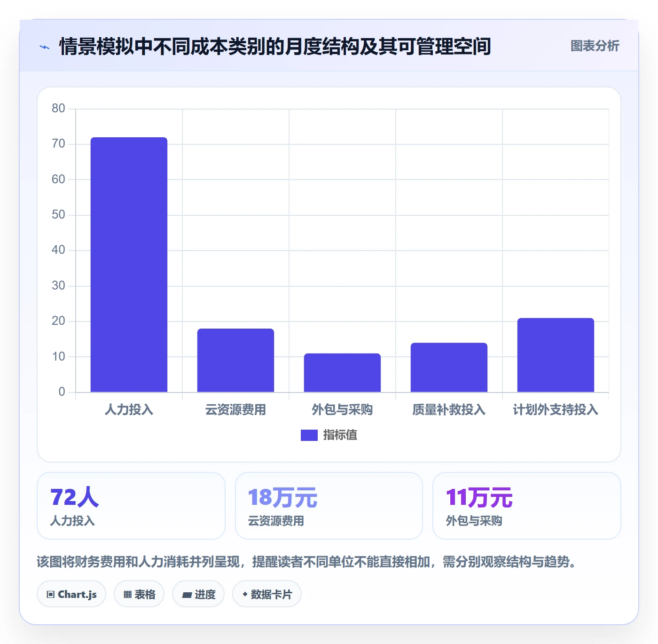The width and height of the screenshot is (658, 644).
Task: Click the y-axis value 80
Action: coord(58,109)
